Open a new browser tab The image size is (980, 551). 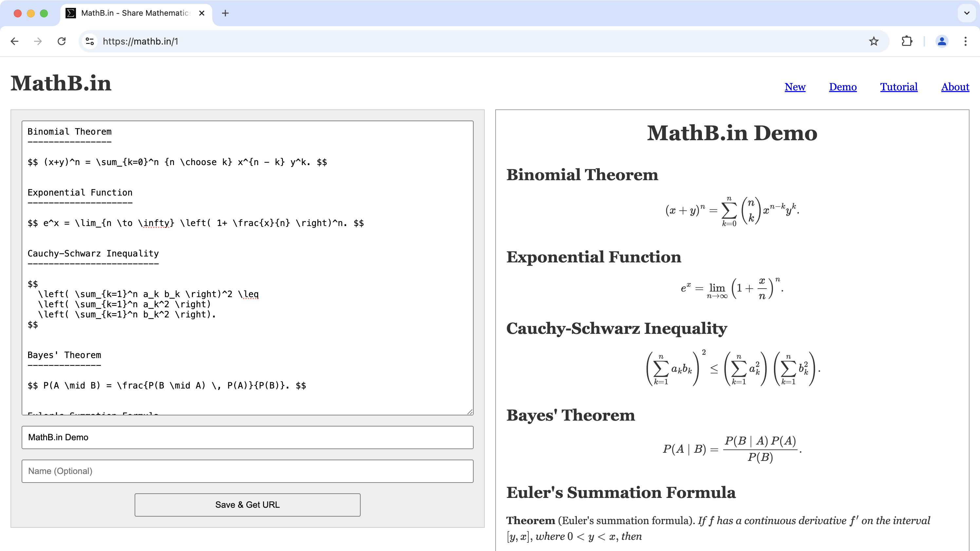225,13
